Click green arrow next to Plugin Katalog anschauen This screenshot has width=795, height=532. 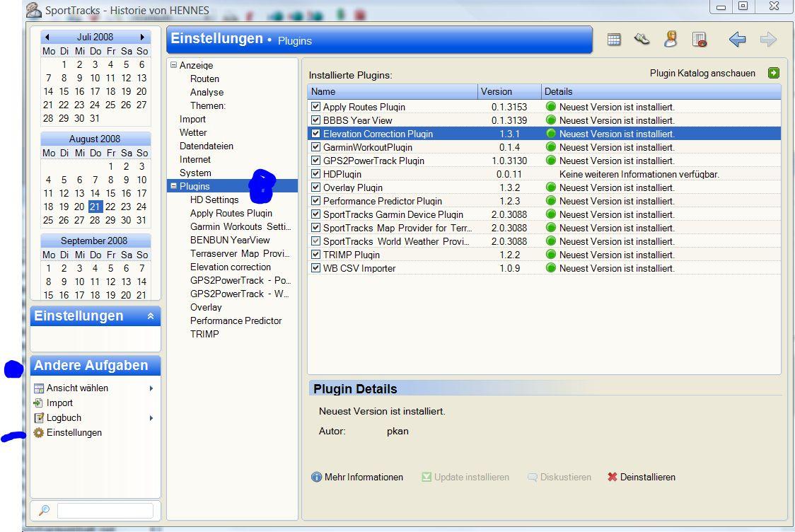(773, 73)
